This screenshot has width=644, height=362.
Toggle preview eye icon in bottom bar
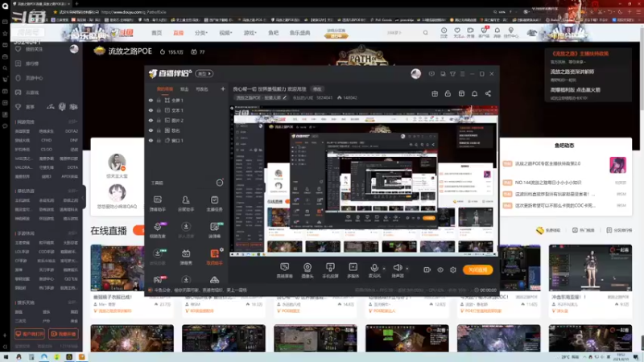(440, 269)
